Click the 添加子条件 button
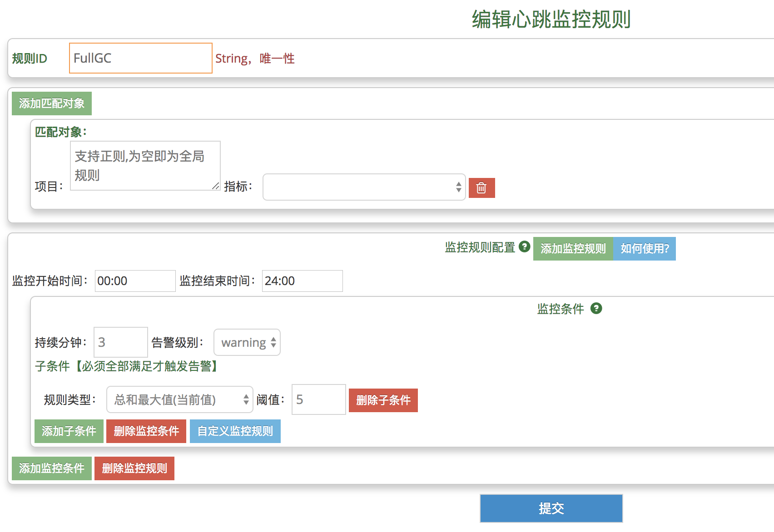The image size is (774, 532). (69, 431)
